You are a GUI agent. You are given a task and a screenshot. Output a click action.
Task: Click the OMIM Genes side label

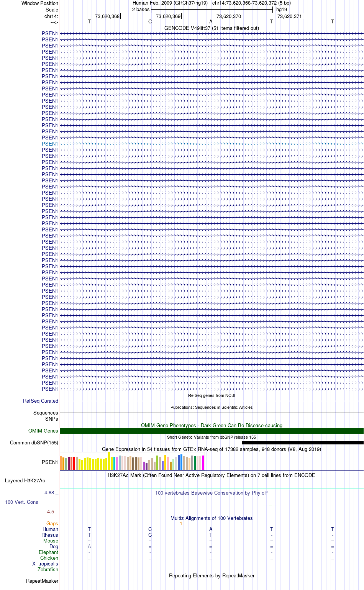click(43, 431)
